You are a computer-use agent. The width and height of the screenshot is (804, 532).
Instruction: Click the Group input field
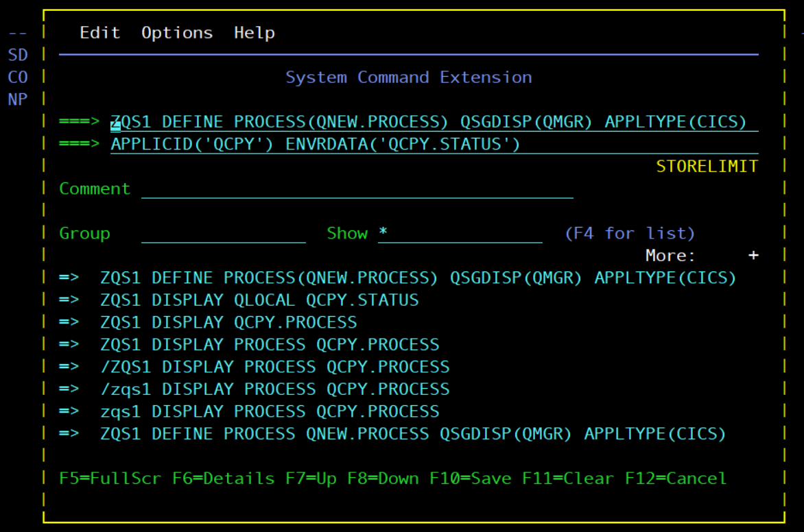tap(224, 233)
